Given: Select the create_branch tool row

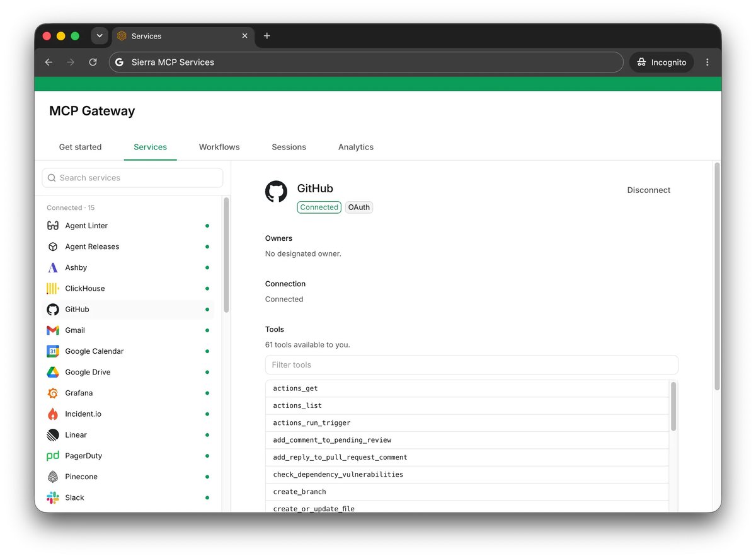Looking at the screenshot, I should 467,492.
